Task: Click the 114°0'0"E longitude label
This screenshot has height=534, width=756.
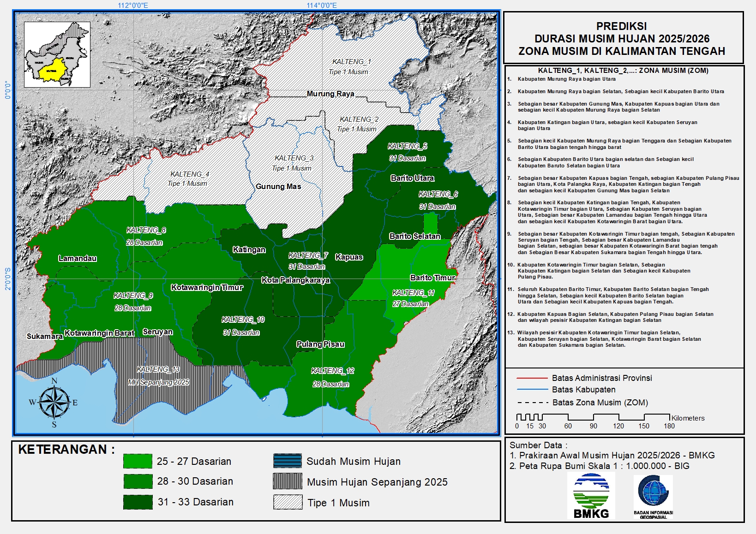Action: pyautogui.click(x=322, y=6)
